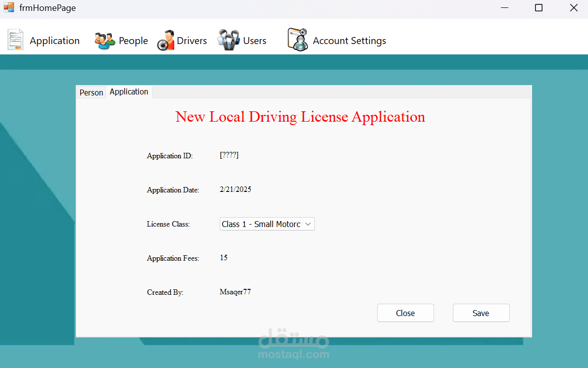Click the Created By username Msaqer77
The width and height of the screenshot is (588, 368).
tap(235, 292)
